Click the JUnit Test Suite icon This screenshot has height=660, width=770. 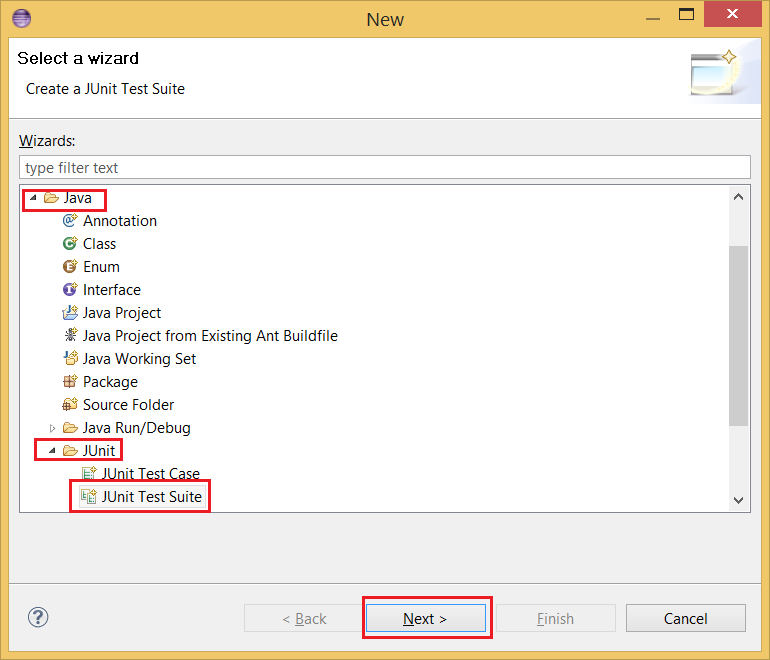click(x=89, y=496)
